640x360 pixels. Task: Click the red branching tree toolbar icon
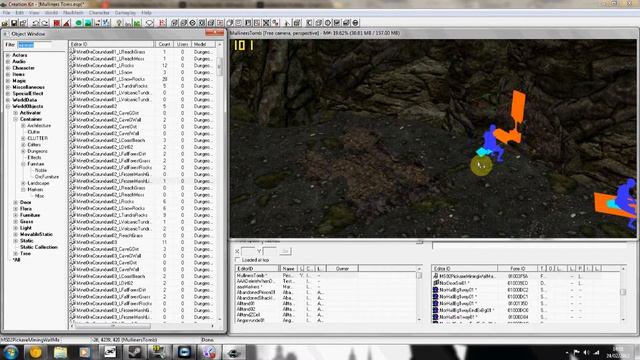click(162, 23)
